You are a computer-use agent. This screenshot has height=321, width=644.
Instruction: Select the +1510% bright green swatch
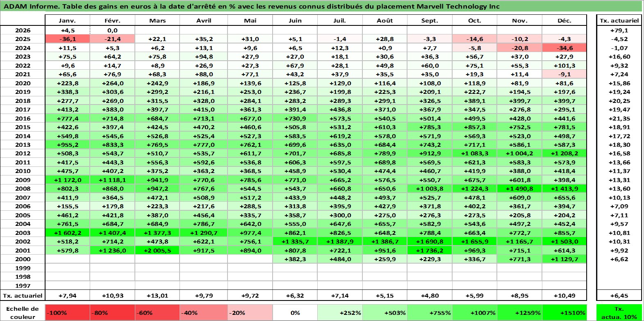(x=564, y=312)
